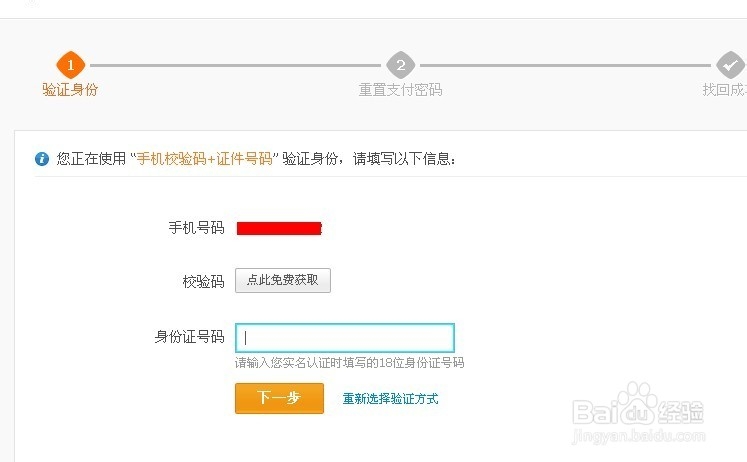Click the progress line between steps 1 and 2
This screenshot has width=747, height=462.
(235, 65)
